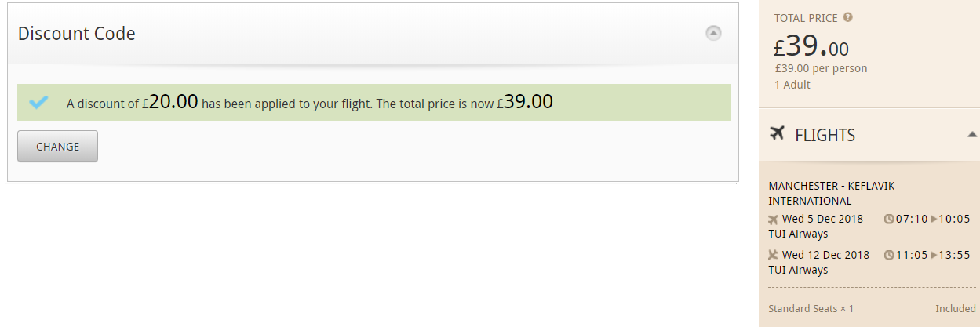Click the clock icon next to 07:10
This screenshot has height=327, width=980.
888,220
